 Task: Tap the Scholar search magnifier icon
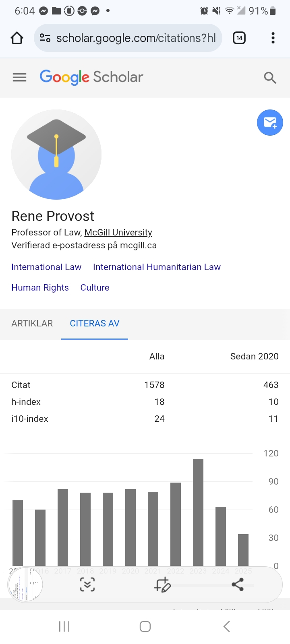[x=270, y=78]
